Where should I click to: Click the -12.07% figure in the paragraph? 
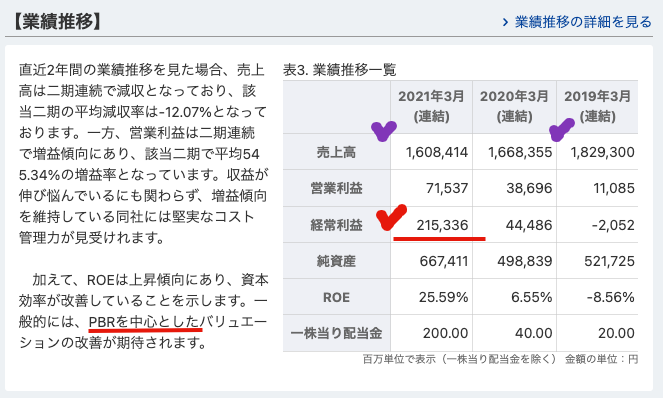coord(185,112)
